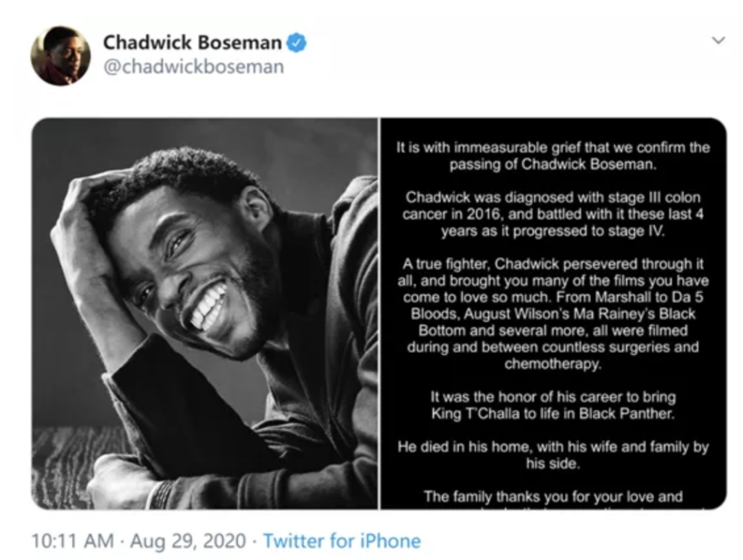Viewport: 743px width, 560px height.
Task: Open the Twitter for iPhone source link
Action: (x=341, y=541)
